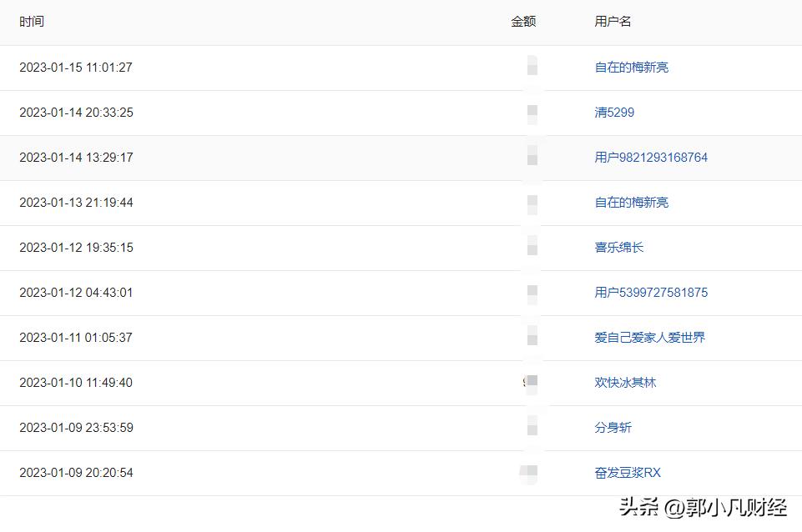This screenshot has height=532, width=802.
Task: Click the 爱自己爱家人爱世界 username link
Action: tap(648, 338)
